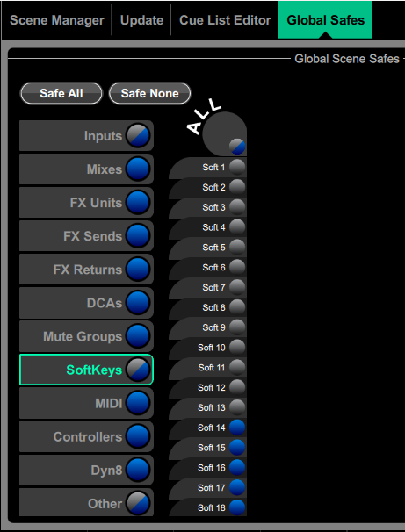Expand the FX Returns category

coord(86,270)
